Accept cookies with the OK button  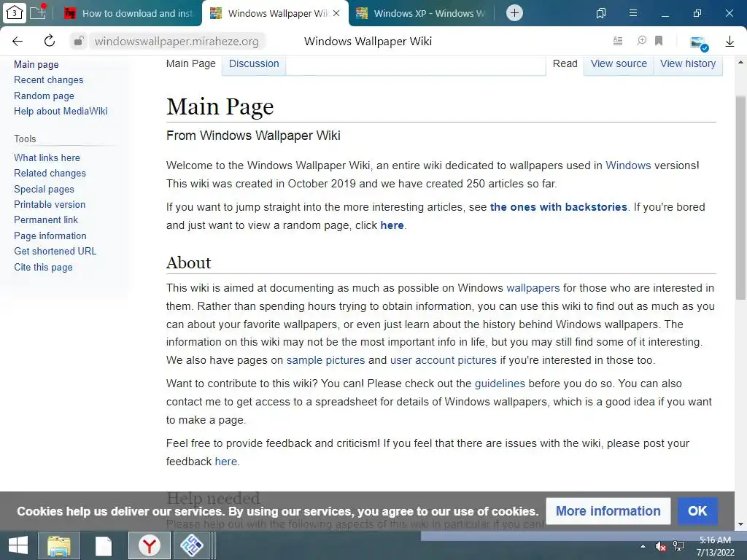pyautogui.click(x=697, y=511)
